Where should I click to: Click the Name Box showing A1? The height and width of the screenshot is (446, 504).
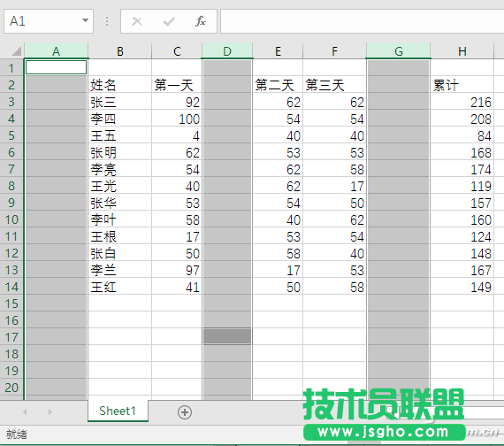click(49, 21)
